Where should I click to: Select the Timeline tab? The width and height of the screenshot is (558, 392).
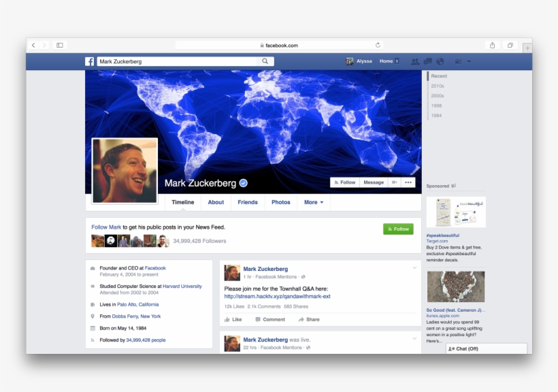tap(183, 202)
